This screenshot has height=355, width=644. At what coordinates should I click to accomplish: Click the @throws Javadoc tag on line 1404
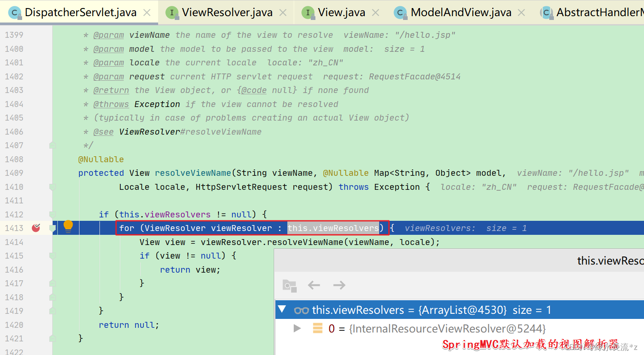pyautogui.click(x=111, y=104)
